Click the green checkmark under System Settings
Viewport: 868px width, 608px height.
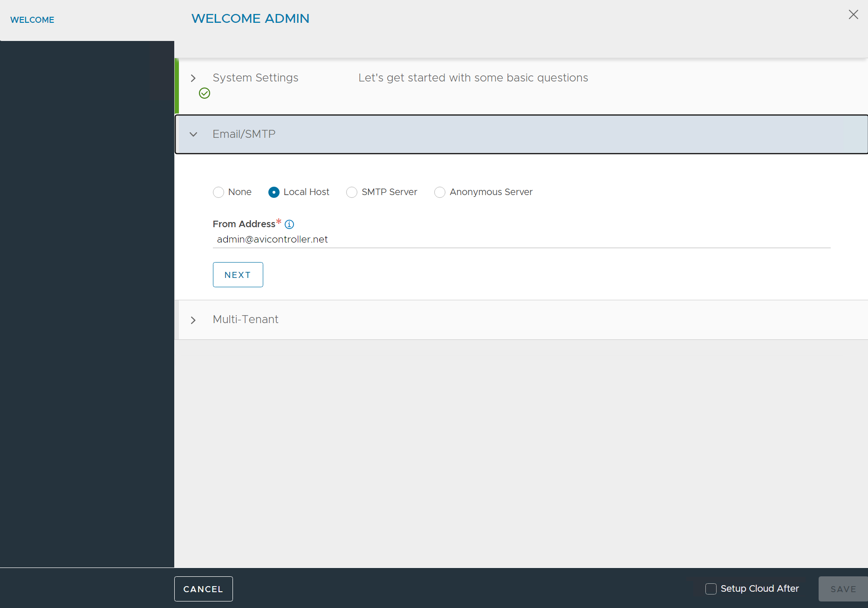click(205, 94)
